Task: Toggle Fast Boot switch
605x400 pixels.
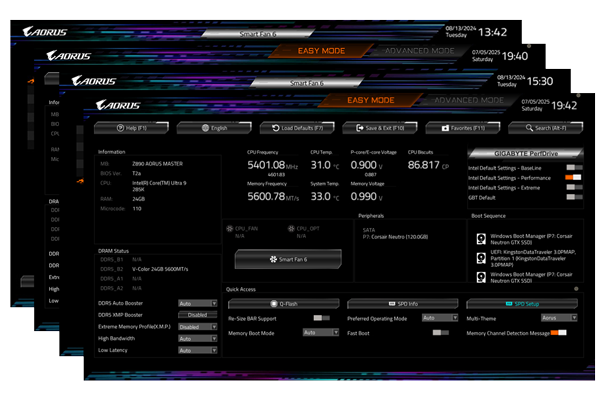Action: click(441, 332)
